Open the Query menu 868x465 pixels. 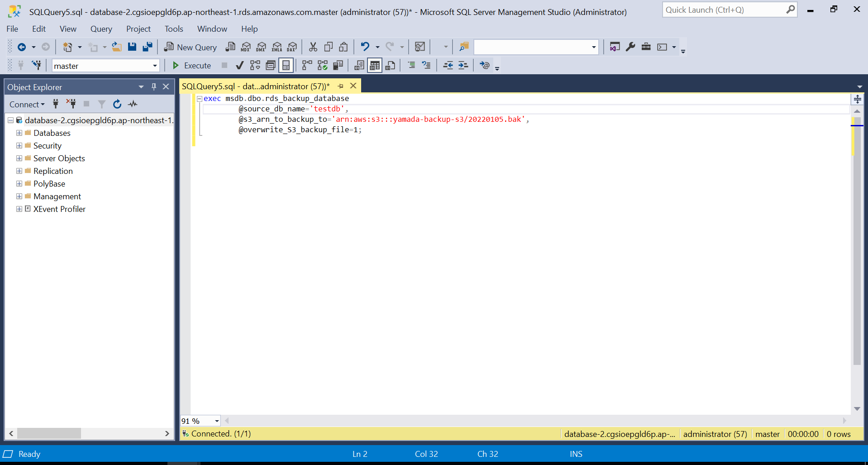coord(100,29)
